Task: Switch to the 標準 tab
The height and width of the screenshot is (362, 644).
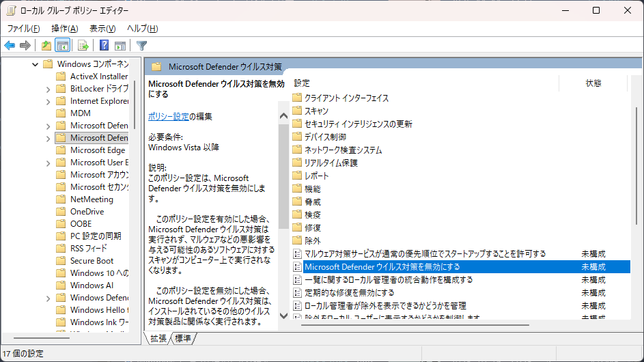Action: [x=183, y=338]
